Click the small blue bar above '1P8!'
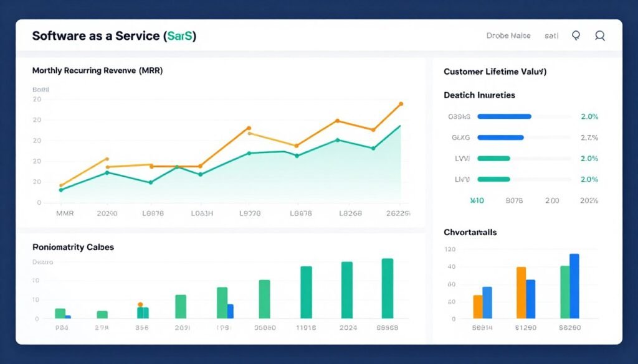The width and height of the screenshot is (638, 364). [x=231, y=311]
